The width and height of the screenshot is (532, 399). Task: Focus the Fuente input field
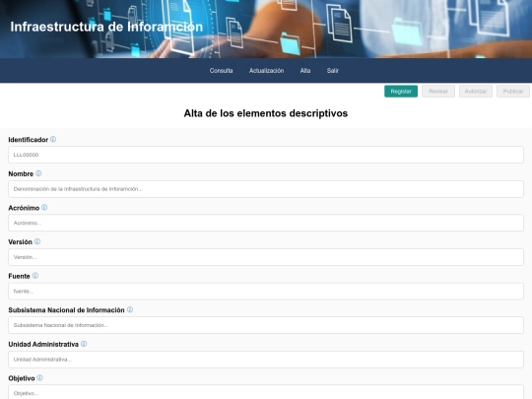(x=266, y=291)
